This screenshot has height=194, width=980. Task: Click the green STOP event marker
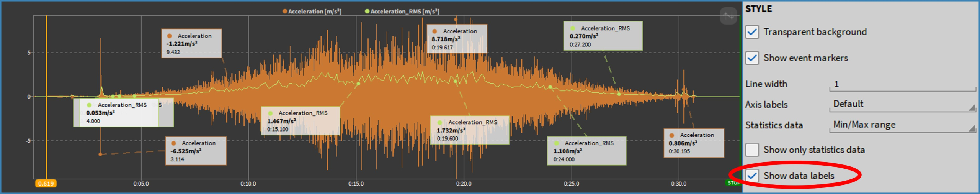coord(733,183)
